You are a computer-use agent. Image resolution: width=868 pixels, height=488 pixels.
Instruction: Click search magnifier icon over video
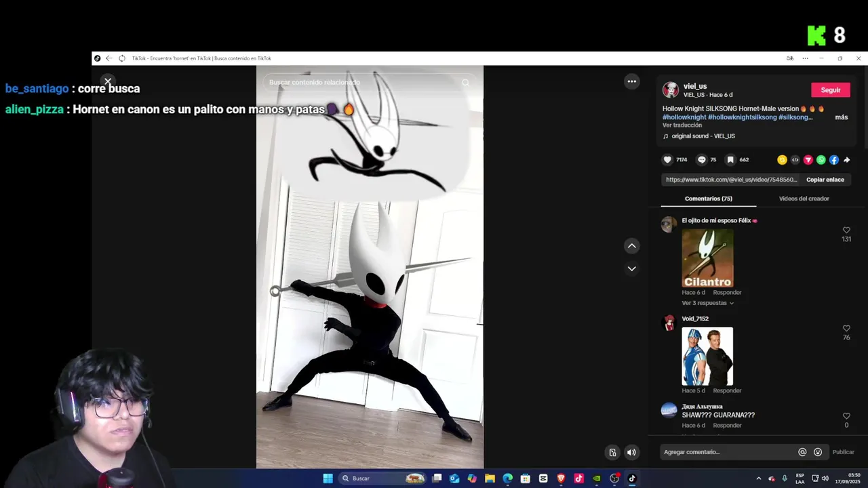[x=465, y=83]
